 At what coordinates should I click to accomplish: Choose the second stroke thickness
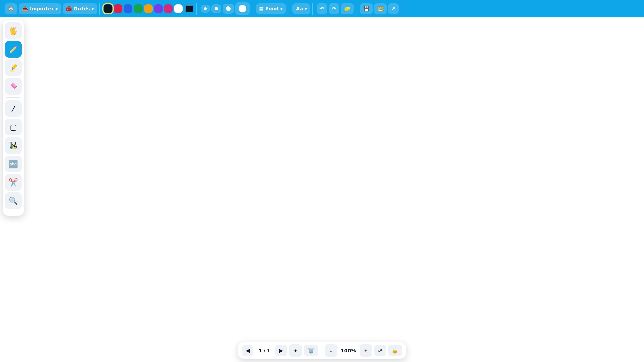[x=216, y=9]
